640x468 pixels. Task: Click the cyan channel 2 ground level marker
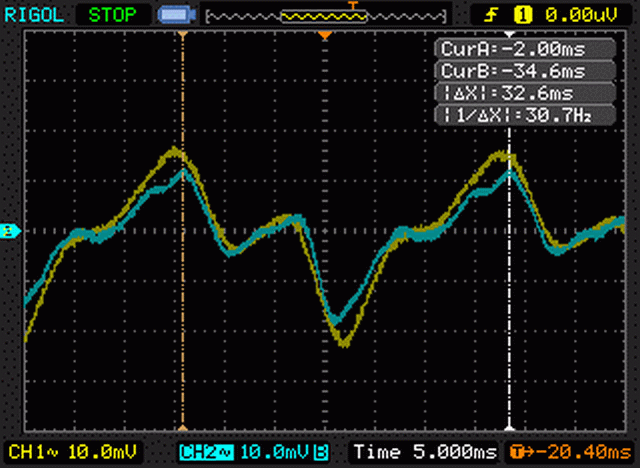pos(10,231)
